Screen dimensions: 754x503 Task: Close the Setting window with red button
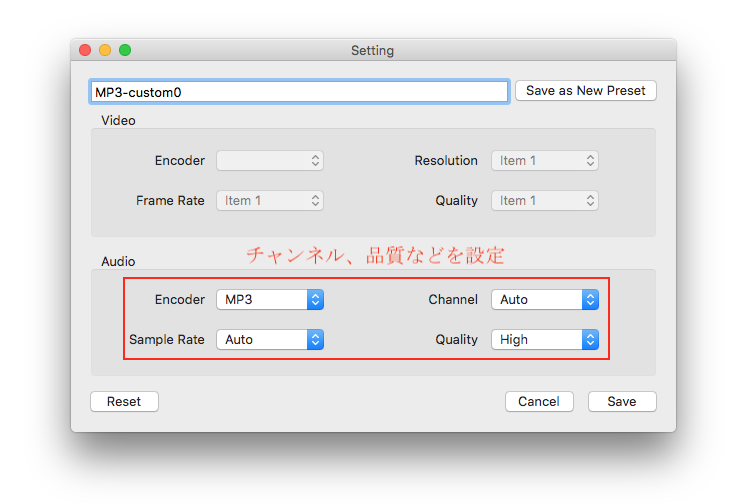(x=85, y=50)
